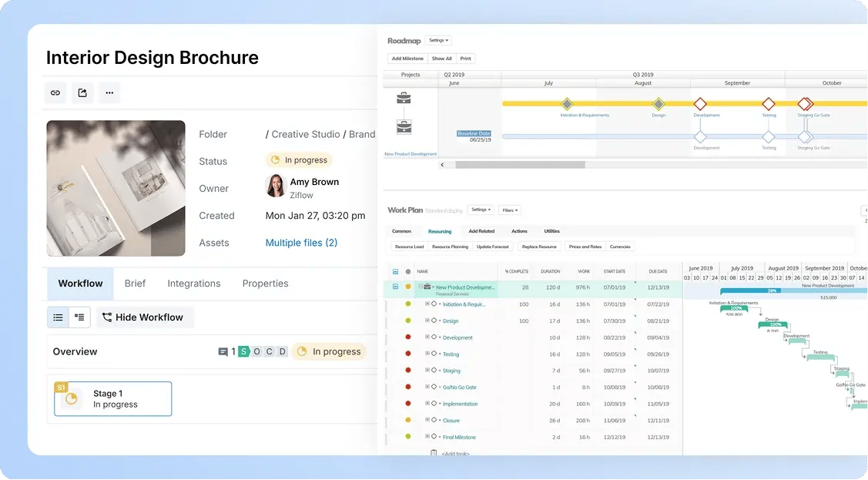Select the list view icon above Overview

(58, 317)
